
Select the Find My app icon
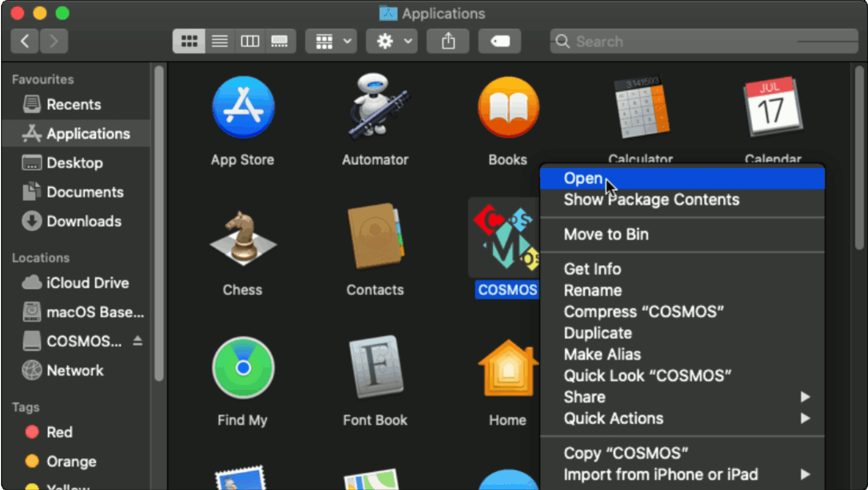coord(243,368)
